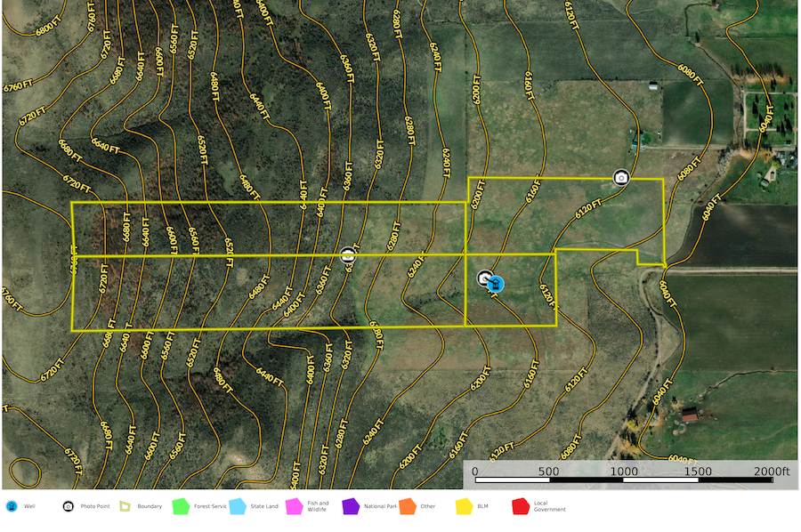The image size is (801, 532).
Task: Select the orange Other swatch
Action: (408, 506)
